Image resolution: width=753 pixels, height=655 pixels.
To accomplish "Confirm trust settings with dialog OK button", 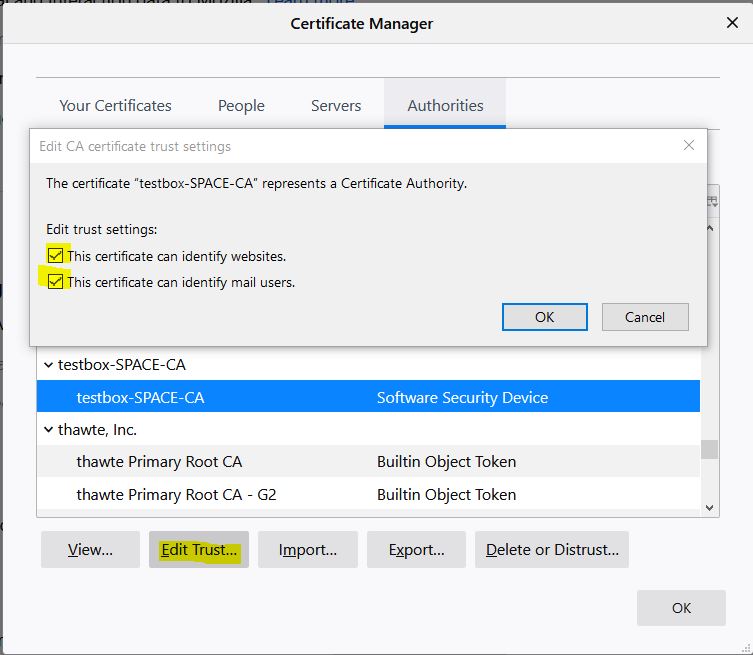I will pyautogui.click(x=544, y=317).
